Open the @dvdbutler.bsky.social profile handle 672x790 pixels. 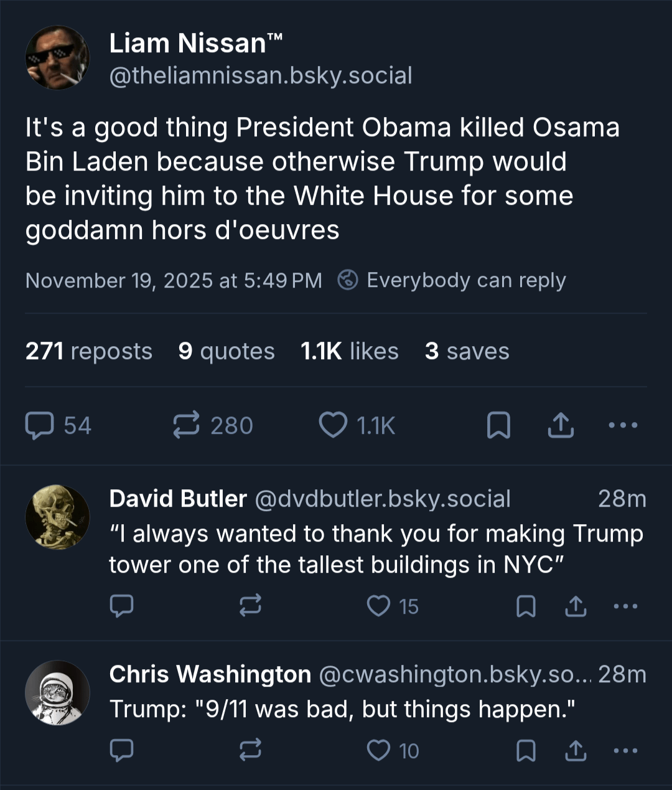pos(383,499)
